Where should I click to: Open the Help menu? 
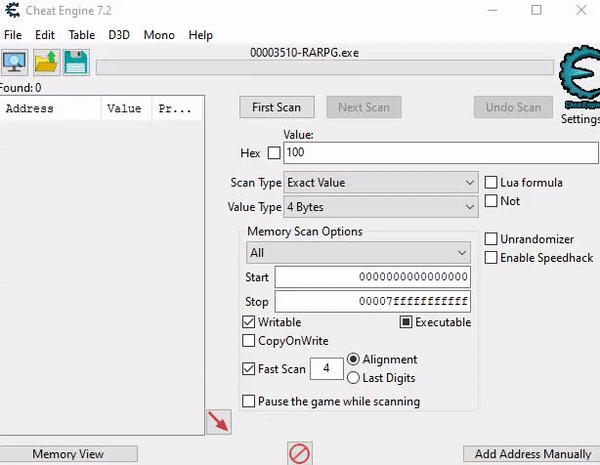201,35
